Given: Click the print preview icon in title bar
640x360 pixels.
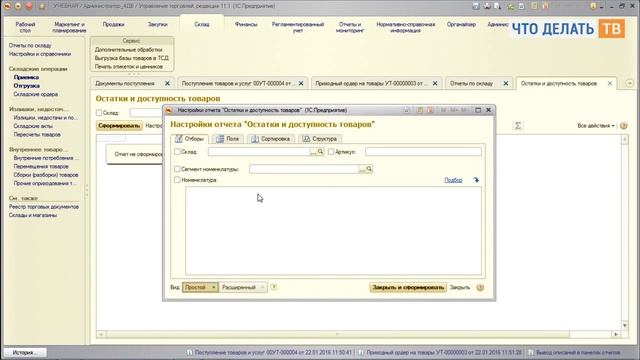Looking at the screenshot, I should coord(498,6).
